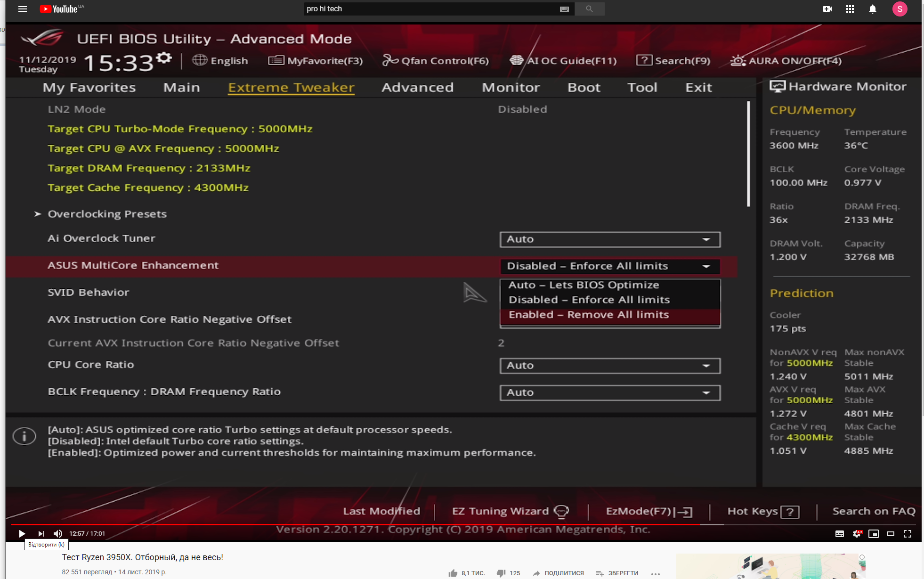Select Enabled – Remove All limits option
Viewport: 924px width, 579px height.
589,315
